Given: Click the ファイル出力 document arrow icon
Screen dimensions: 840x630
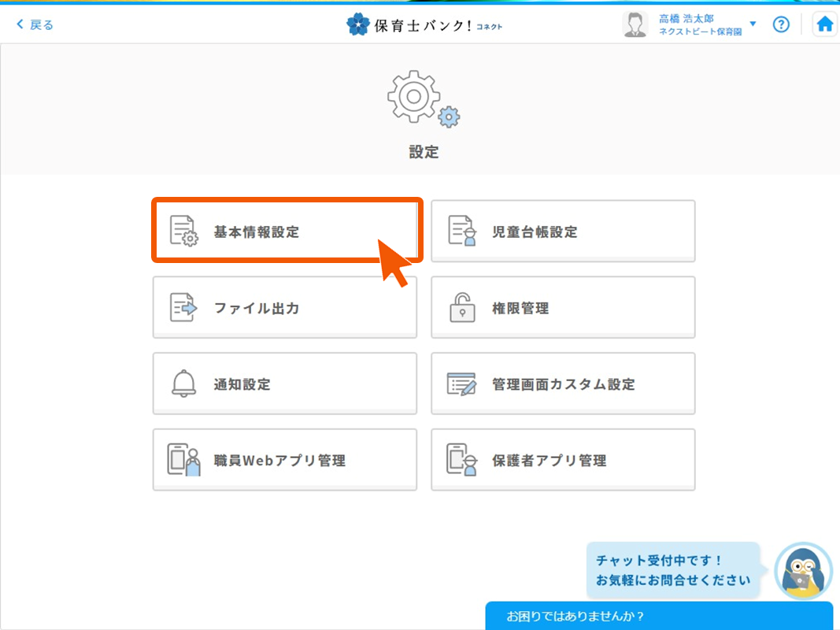Looking at the screenshot, I should click(183, 307).
